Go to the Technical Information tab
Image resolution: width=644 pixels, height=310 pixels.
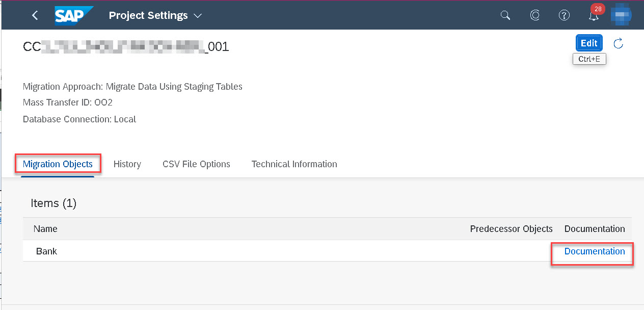click(294, 164)
